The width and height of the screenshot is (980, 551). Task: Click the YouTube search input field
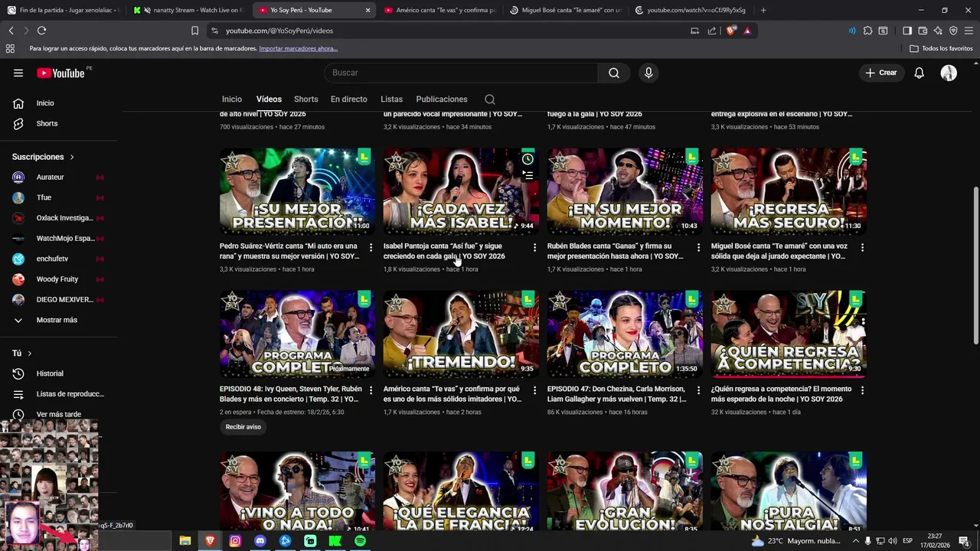coord(461,73)
